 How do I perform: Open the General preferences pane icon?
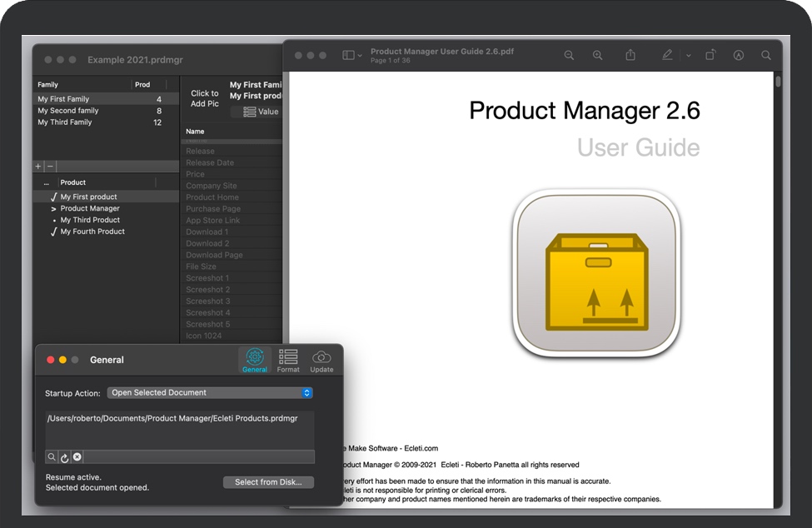click(255, 359)
